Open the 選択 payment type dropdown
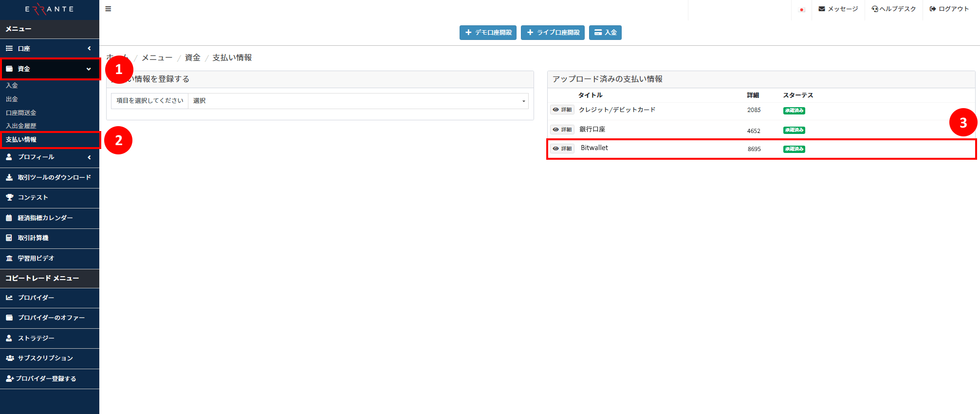 [x=358, y=101]
